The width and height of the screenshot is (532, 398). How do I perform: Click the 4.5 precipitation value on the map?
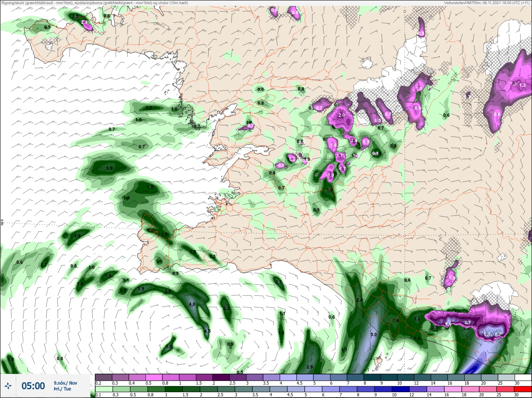(x=207, y=331)
